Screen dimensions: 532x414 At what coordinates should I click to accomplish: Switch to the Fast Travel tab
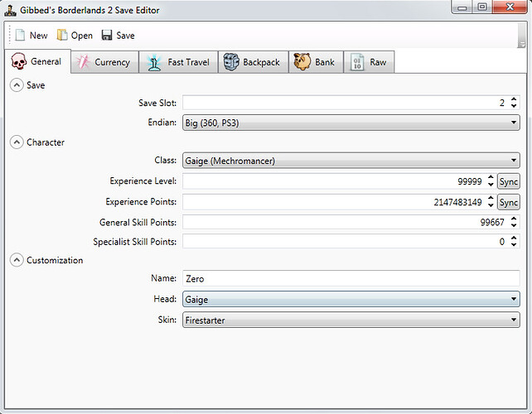178,62
